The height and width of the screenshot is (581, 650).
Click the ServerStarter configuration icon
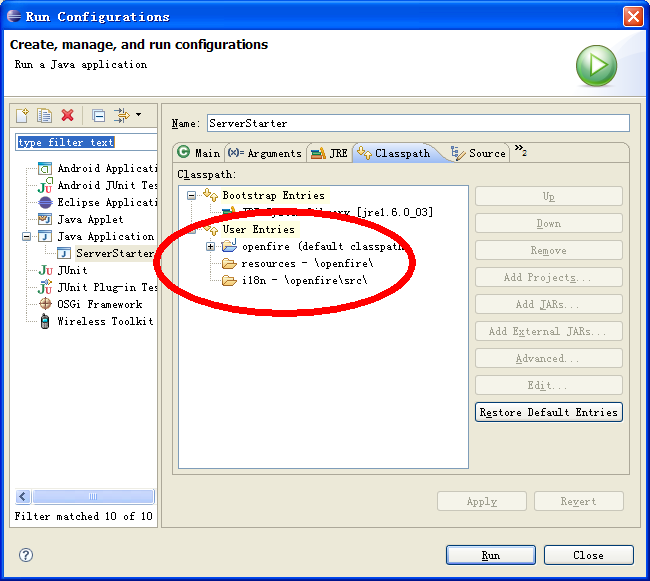[64, 253]
